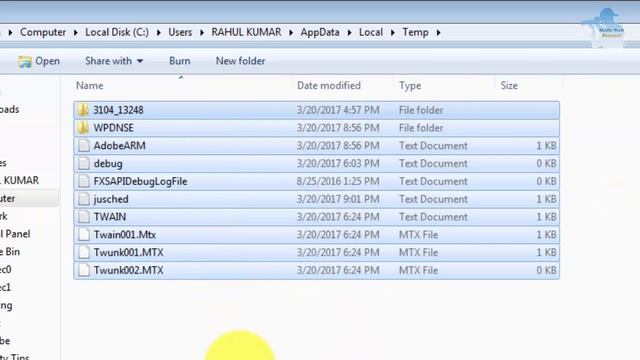Click the 3/20/2017 6:03 PM date cell

tap(338, 164)
